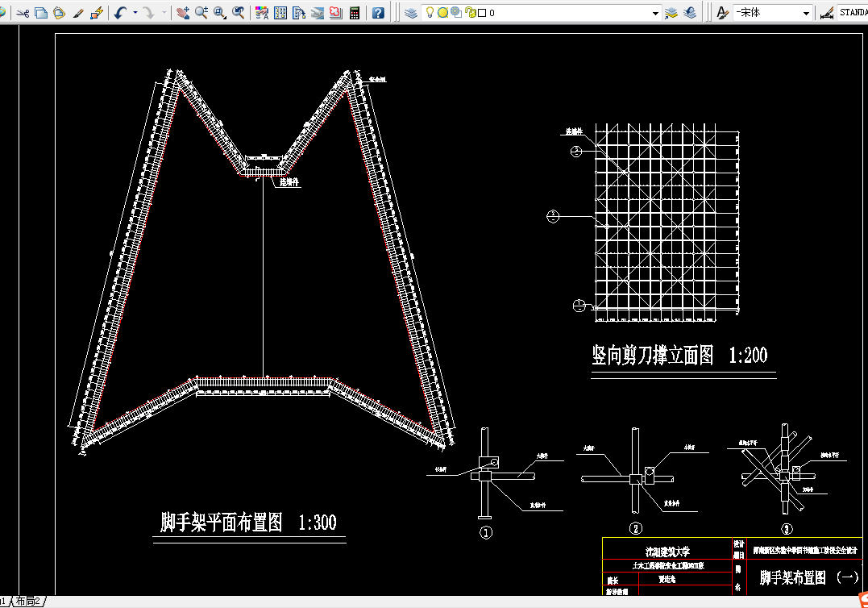
Task: Open the Sheet Set Manager icon
Action: tap(318, 13)
